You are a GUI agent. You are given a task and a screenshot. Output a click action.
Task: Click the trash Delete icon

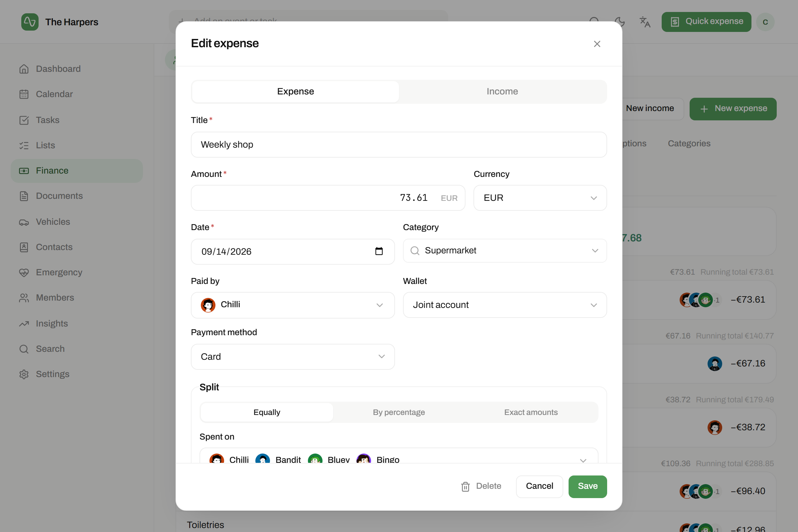tap(465, 486)
